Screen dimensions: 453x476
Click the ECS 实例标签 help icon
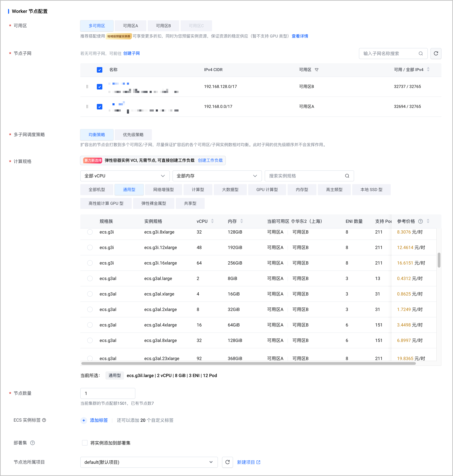(44, 420)
